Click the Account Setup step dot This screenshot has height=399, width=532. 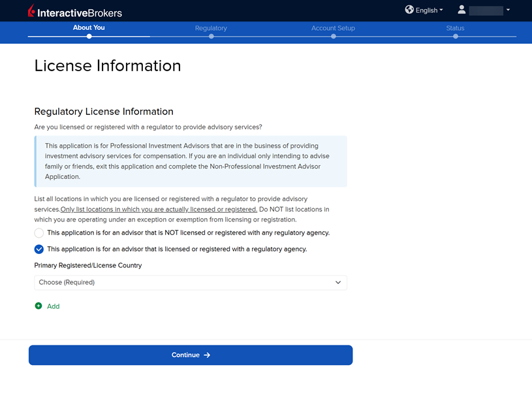pyautogui.click(x=333, y=37)
